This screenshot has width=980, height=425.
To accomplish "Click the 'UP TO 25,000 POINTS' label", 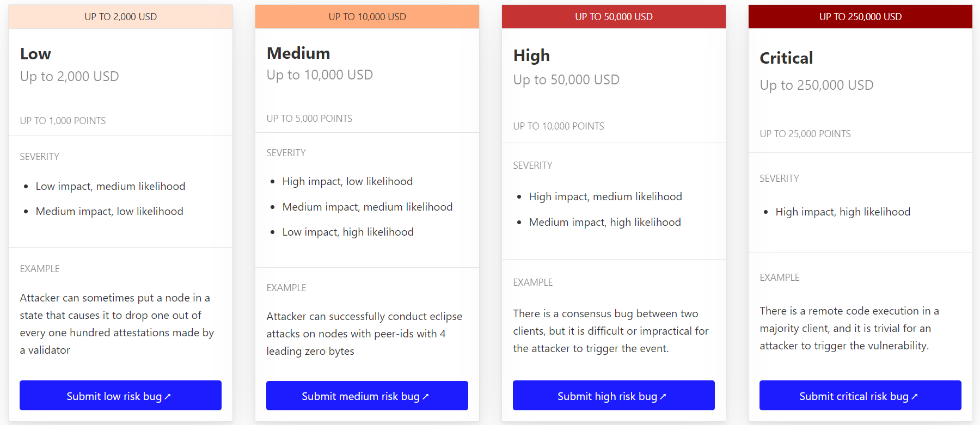I will point(805,134).
